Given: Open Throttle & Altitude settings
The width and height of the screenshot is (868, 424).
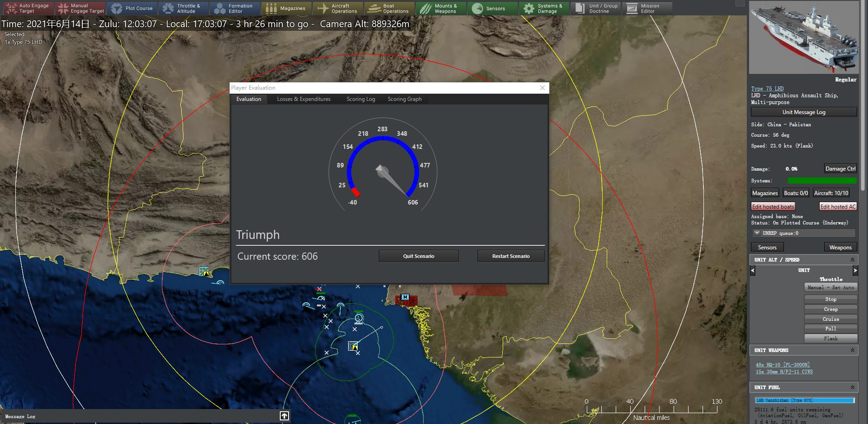Looking at the screenshot, I should click(183, 8).
